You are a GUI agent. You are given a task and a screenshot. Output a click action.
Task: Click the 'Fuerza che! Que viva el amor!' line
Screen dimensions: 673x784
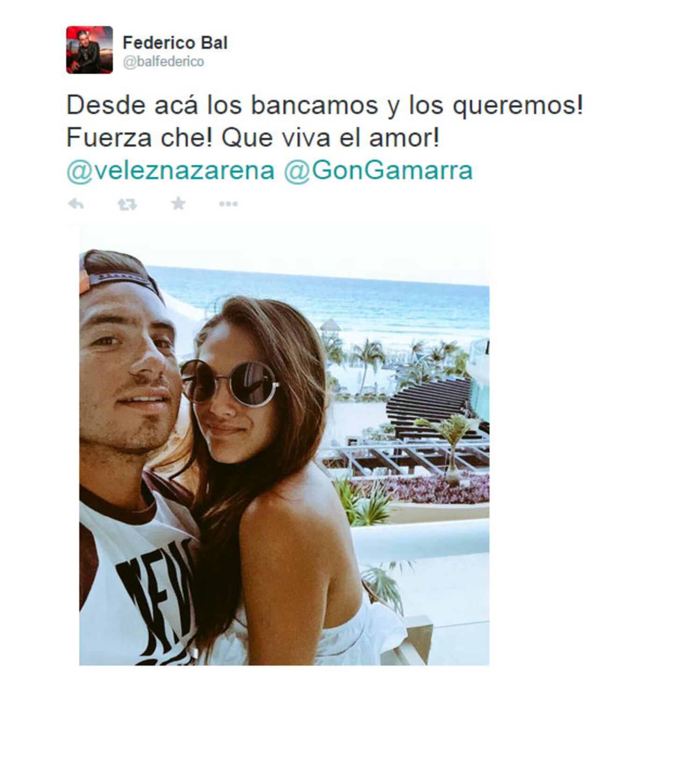pyautogui.click(x=253, y=138)
